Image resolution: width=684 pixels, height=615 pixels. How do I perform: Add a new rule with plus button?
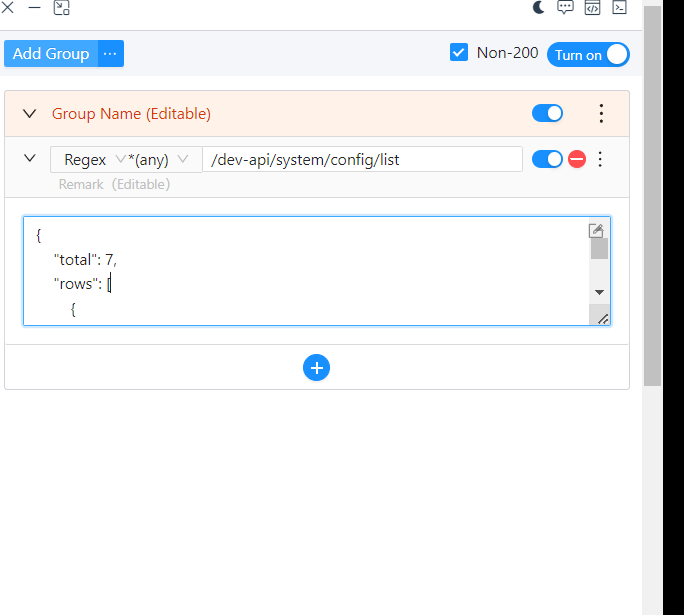tap(316, 368)
